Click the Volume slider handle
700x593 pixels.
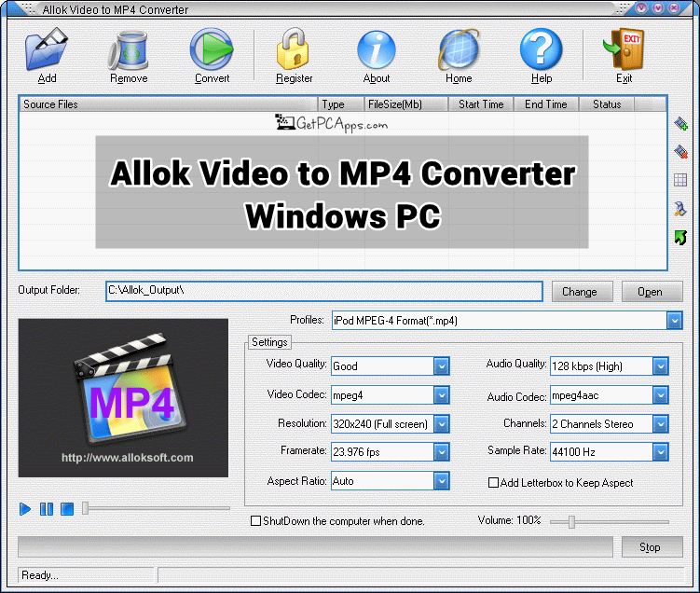pyautogui.click(x=571, y=521)
